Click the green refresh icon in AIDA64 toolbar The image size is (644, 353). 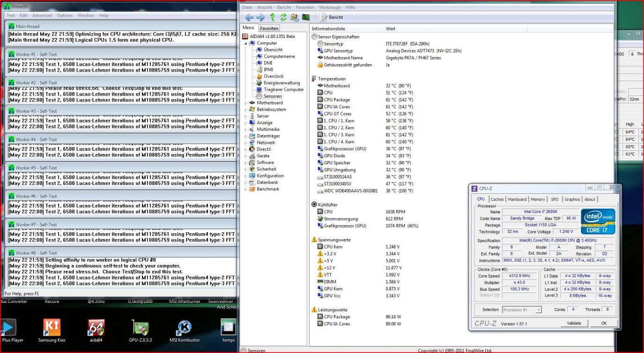click(x=283, y=17)
